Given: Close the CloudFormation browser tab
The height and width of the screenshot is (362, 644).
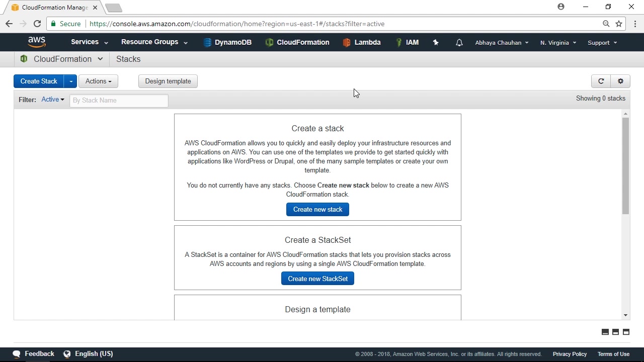Looking at the screenshot, I should click(x=95, y=8).
